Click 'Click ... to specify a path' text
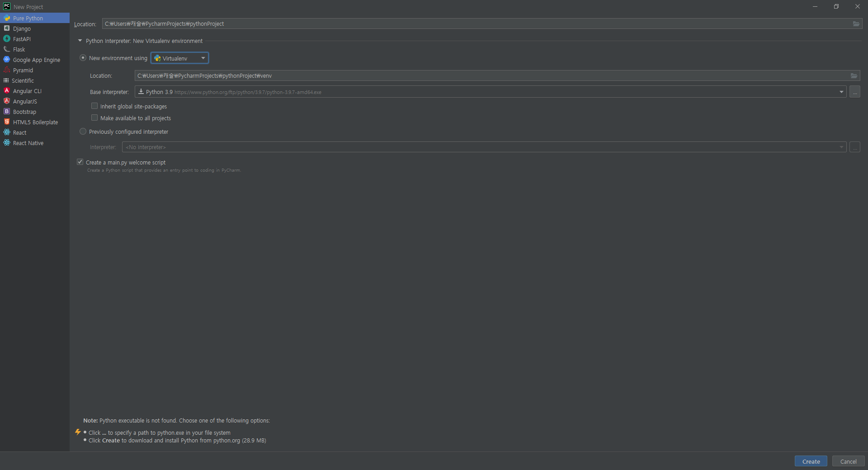The image size is (868, 470). pyautogui.click(x=160, y=433)
